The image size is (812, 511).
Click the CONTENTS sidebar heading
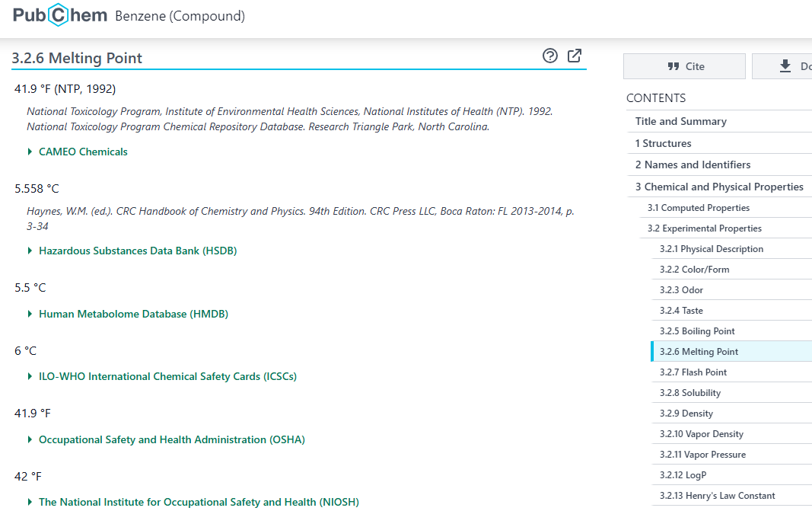(x=656, y=98)
